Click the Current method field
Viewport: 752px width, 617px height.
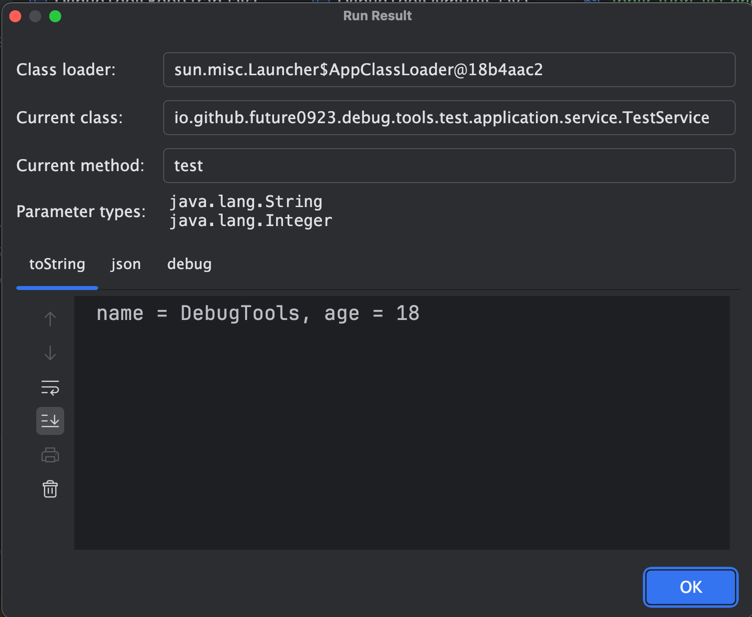coord(449,165)
